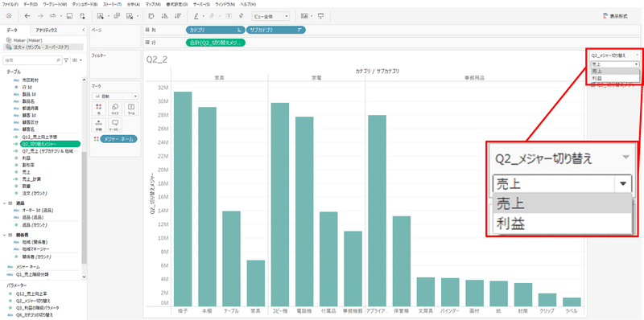Screen dimensions: 644x320
Task: Click the redo forward arrow in toolbar
Action: click(x=40, y=16)
